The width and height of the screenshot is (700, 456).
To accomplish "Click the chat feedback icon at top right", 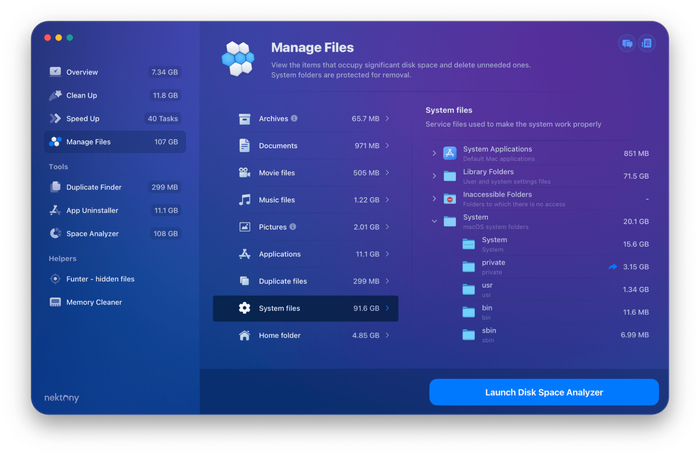I will [x=627, y=44].
